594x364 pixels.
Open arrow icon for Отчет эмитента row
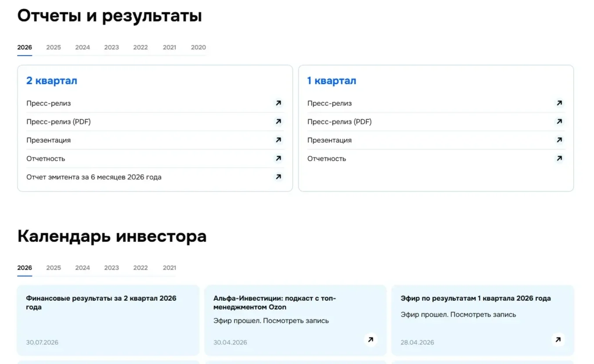278,177
